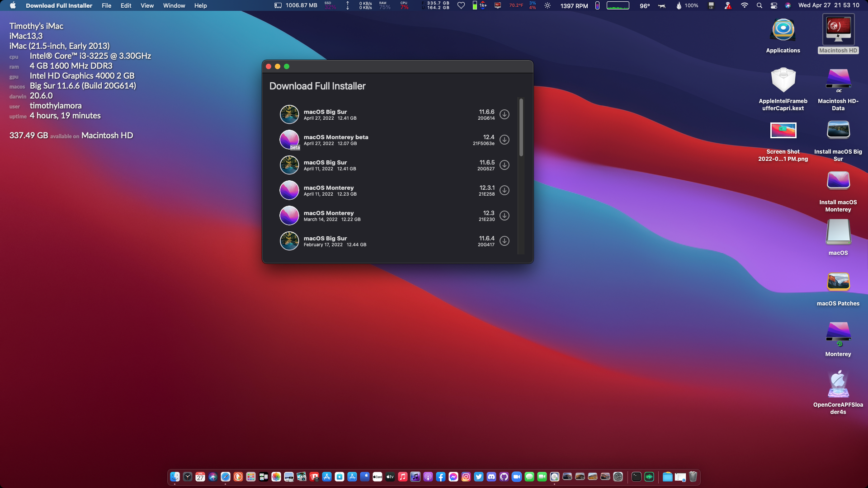Open FaceTime from the Dock
The image size is (868, 488).
coord(542,477)
